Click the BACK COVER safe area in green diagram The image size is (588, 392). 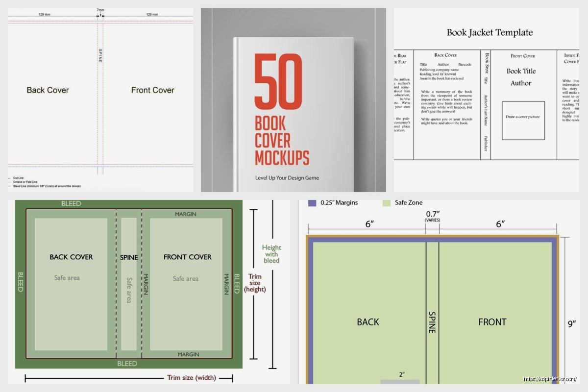click(71, 284)
